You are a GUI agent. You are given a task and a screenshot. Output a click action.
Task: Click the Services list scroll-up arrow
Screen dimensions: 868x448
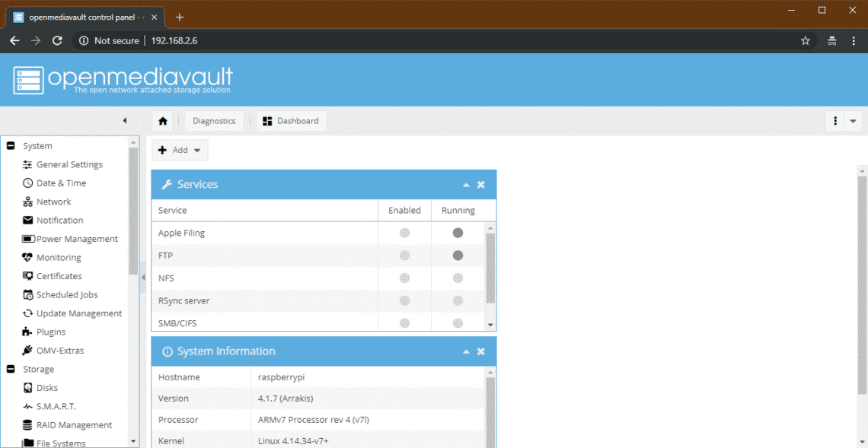tap(490, 227)
